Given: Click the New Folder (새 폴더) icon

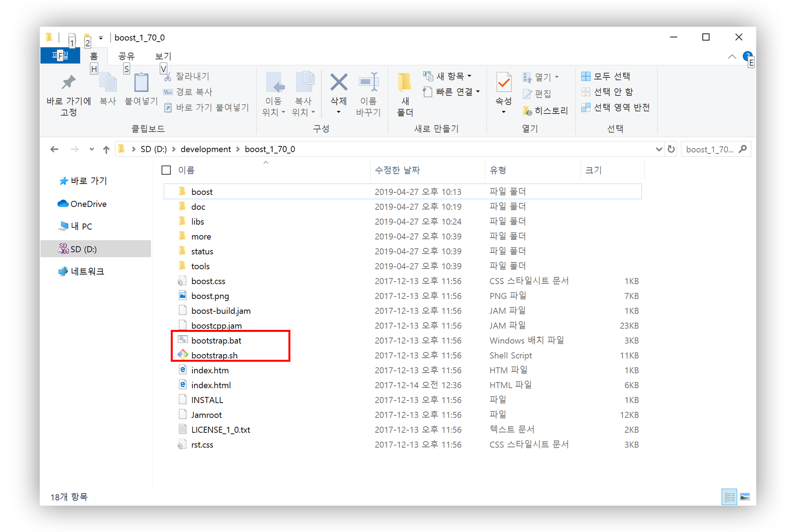Looking at the screenshot, I should 404,83.
